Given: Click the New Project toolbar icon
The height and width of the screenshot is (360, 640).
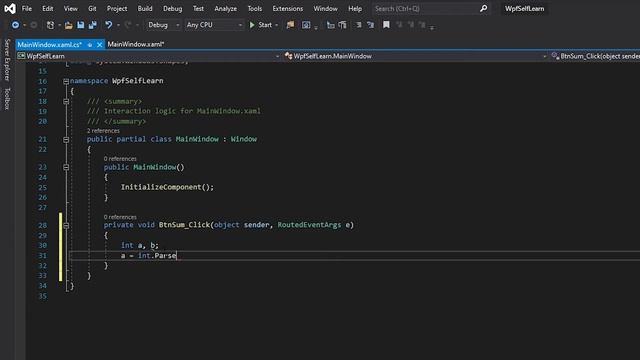Looking at the screenshot, I should pos(50,25).
